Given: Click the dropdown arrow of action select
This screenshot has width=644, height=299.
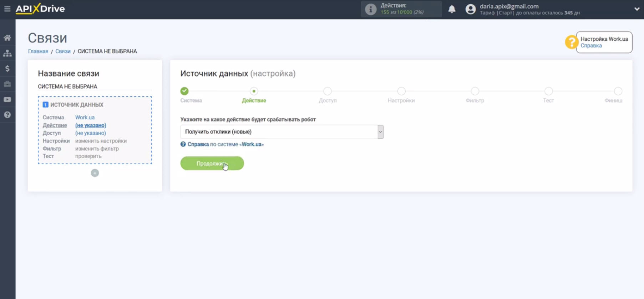Looking at the screenshot, I should [380, 132].
